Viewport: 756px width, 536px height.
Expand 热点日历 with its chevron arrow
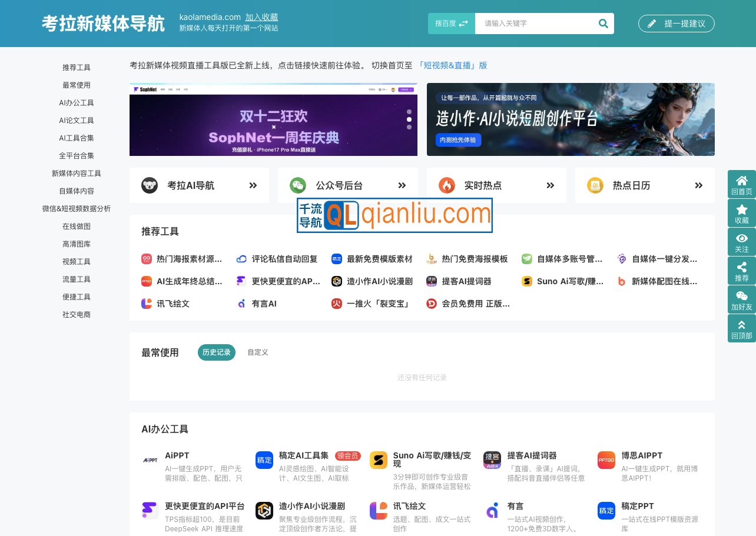click(x=699, y=185)
